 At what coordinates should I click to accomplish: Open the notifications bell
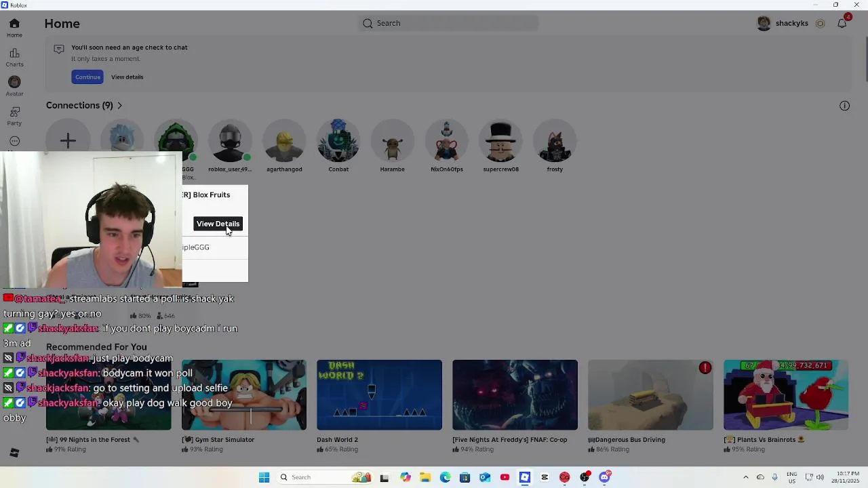pos(842,23)
